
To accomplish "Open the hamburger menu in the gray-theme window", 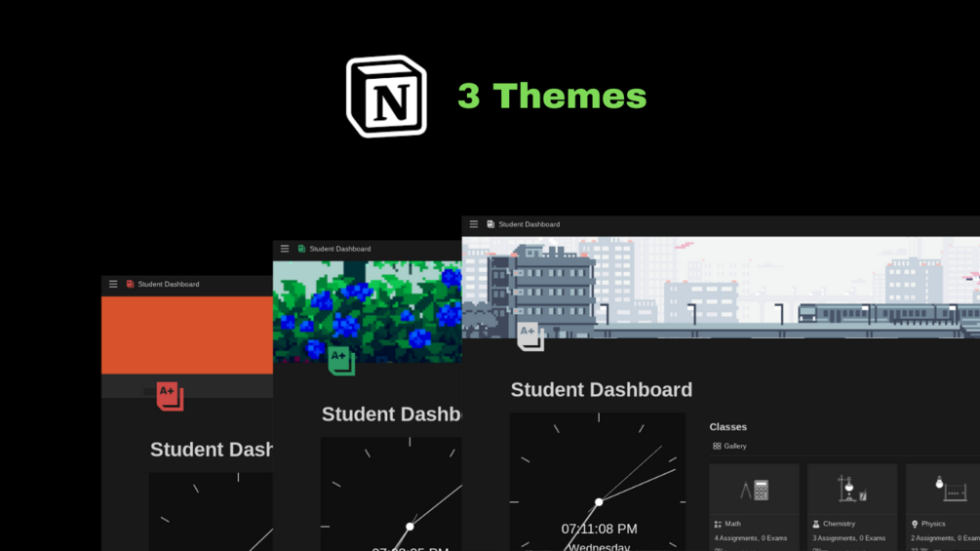I will coord(474,224).
